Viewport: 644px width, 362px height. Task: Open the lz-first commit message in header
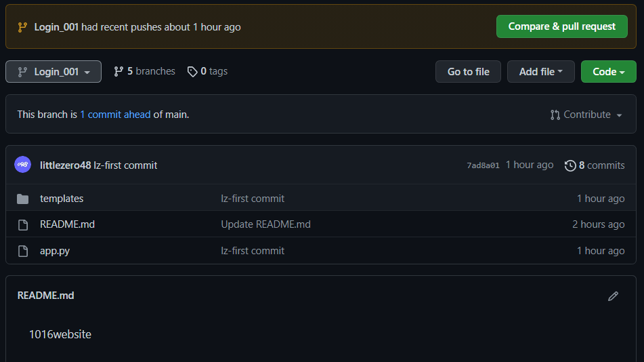click(125, 165)
